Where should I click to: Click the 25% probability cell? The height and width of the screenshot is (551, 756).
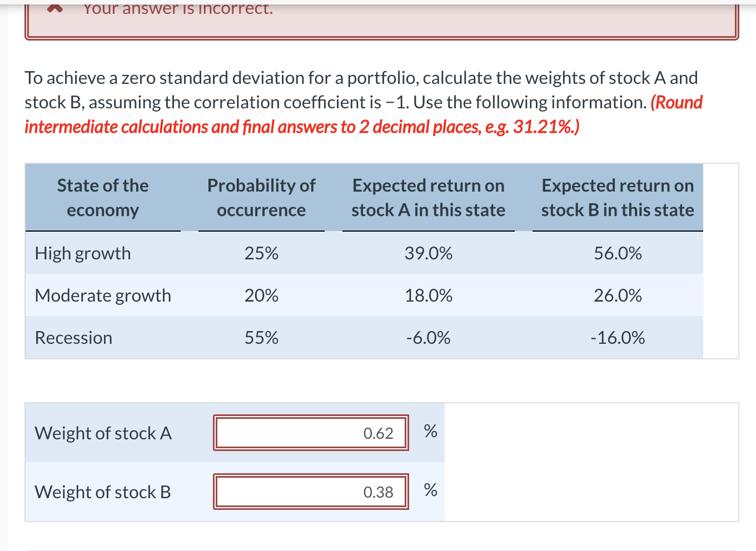261,253
